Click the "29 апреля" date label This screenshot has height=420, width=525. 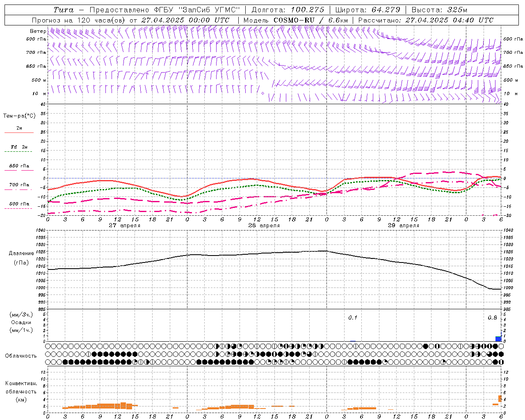(403, 226)
